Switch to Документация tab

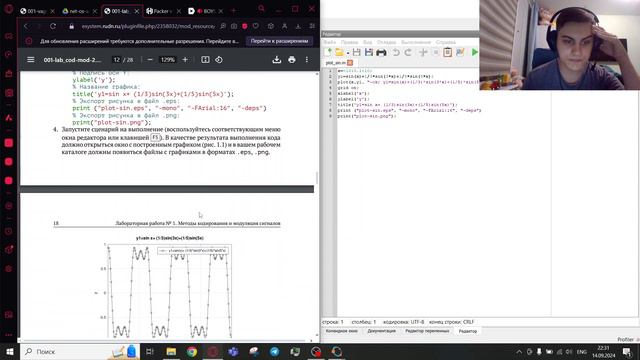tap(382, 331)
